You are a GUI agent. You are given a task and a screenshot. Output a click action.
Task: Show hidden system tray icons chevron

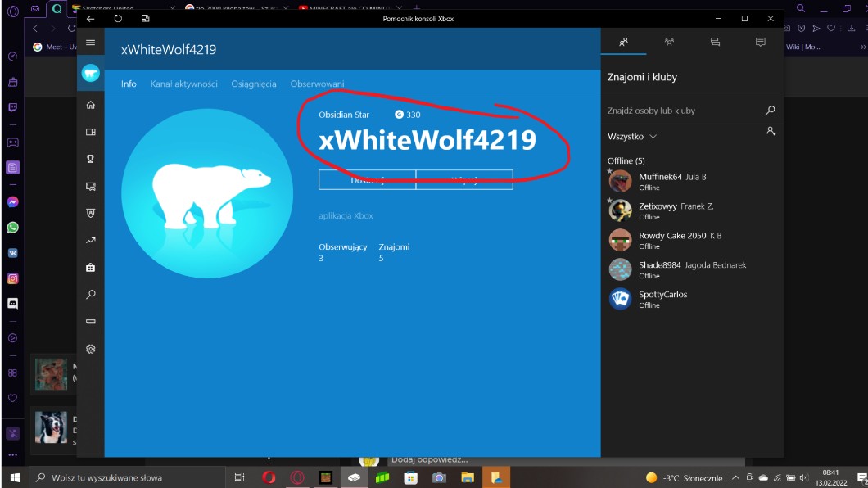pos(736,477)
